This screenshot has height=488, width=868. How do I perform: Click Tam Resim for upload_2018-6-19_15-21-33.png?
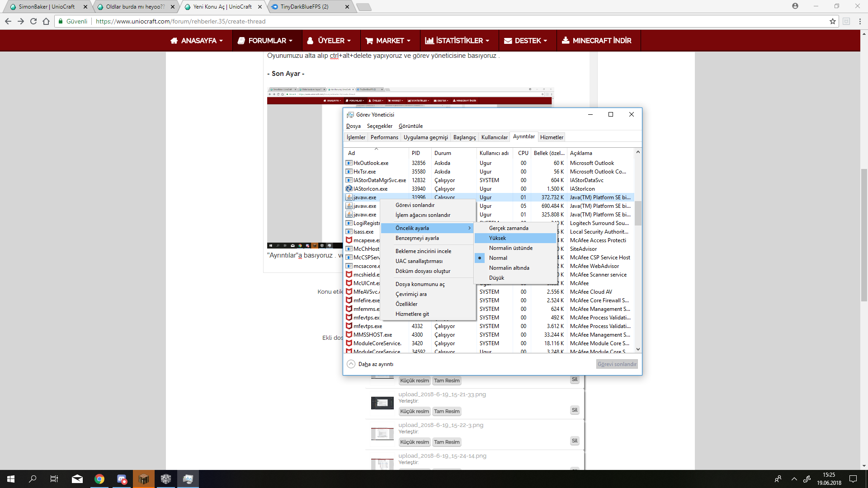pos(447,411)
